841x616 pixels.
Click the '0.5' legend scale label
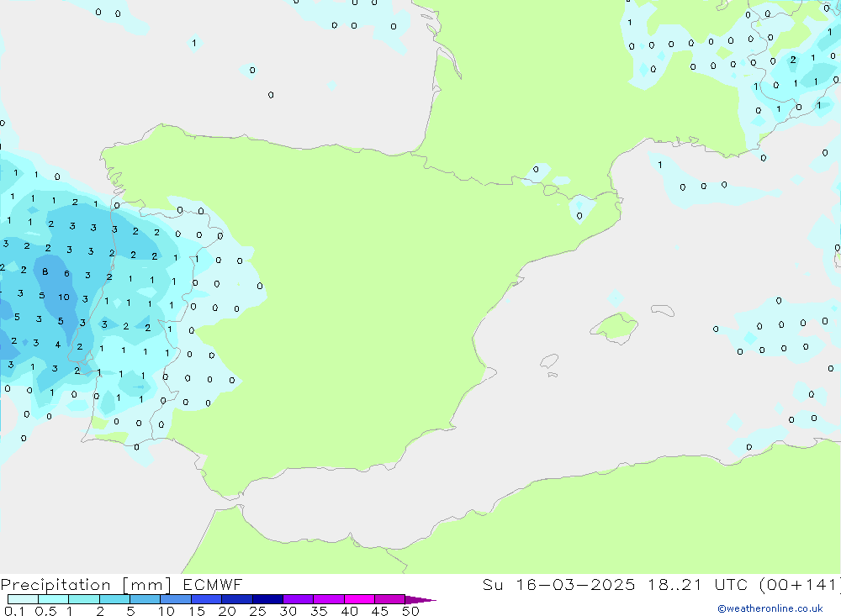click(x=45, y=611)
